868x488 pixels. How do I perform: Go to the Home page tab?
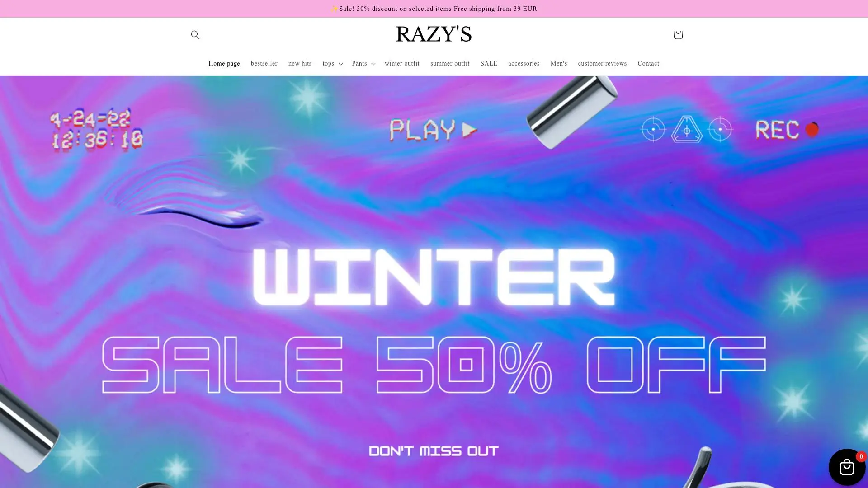tap(224, 64)
